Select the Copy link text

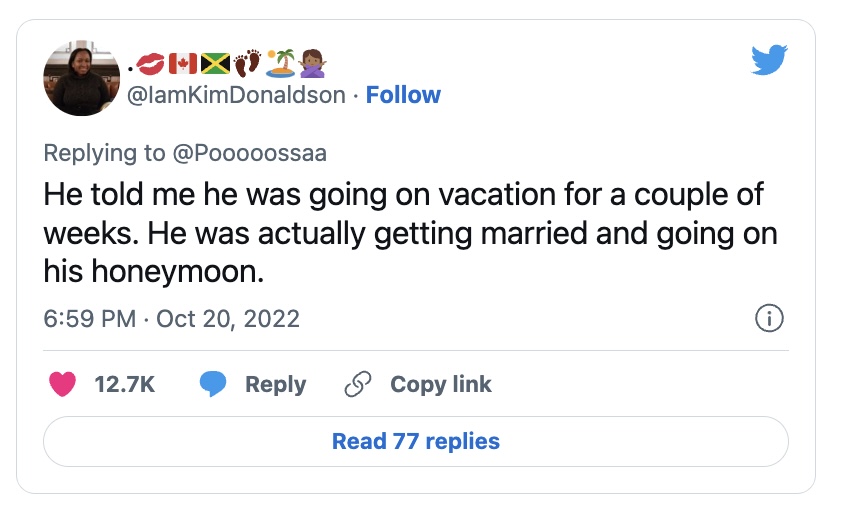click(440, 384)
